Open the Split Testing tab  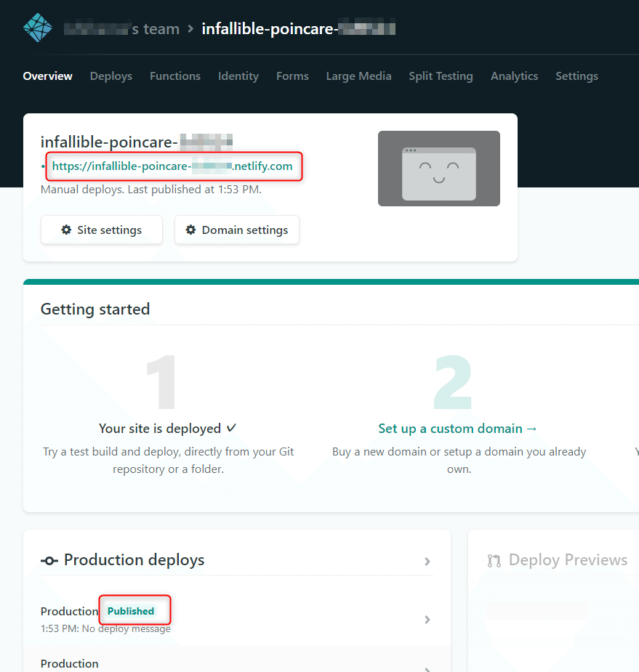[441, 76]
